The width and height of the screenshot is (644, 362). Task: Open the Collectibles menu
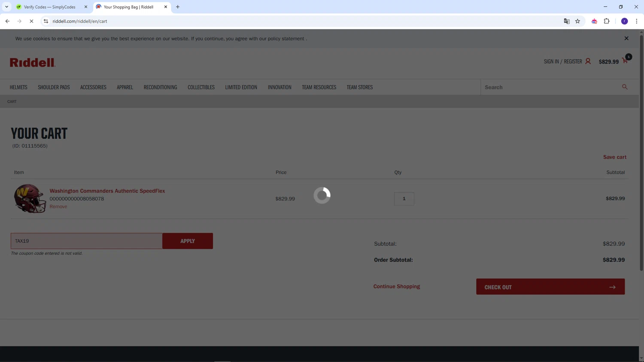tap(201, 87)
